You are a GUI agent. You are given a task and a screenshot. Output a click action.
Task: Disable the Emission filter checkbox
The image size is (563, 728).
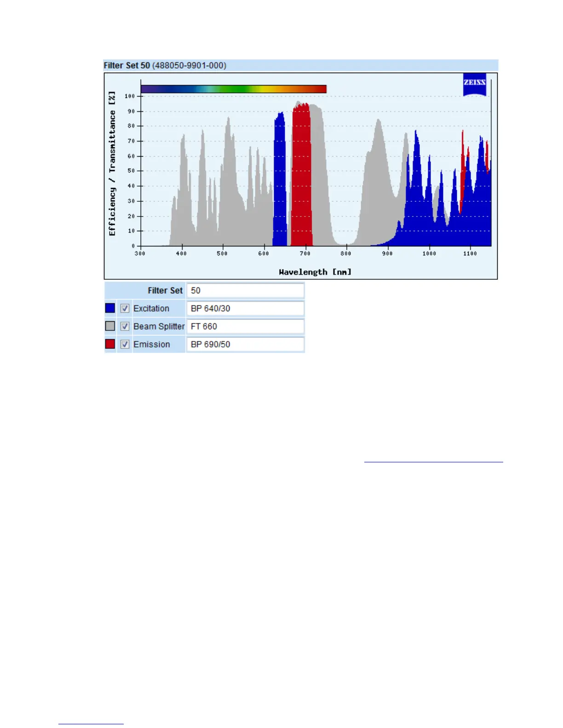125,344
